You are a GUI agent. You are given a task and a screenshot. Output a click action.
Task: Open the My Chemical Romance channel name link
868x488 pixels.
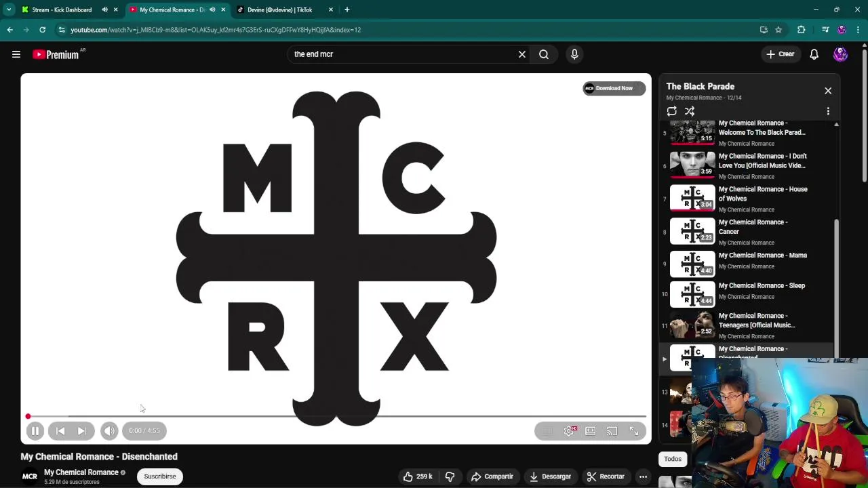[x=81, y=472]
